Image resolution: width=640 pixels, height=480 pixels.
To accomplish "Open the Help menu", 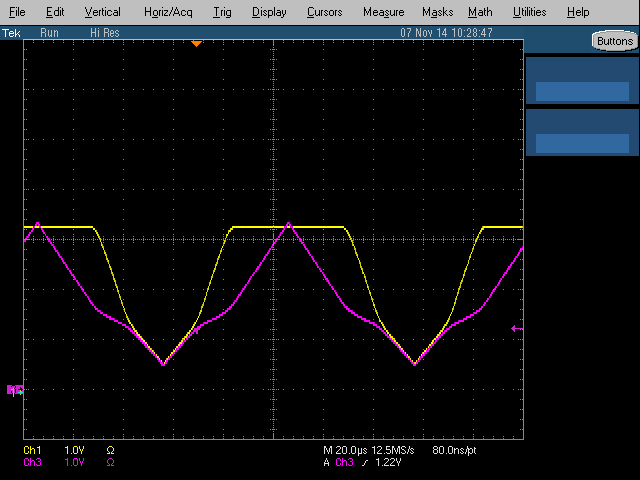I will point(578,12).
